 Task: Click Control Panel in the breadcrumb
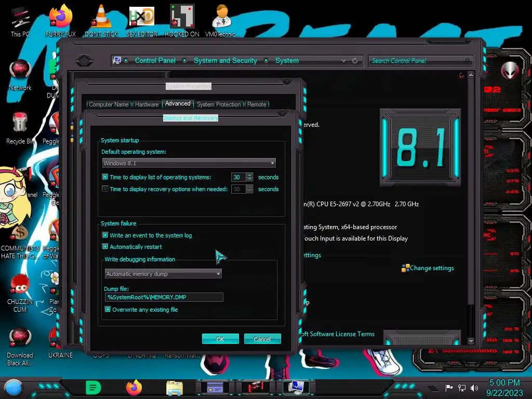155,60
